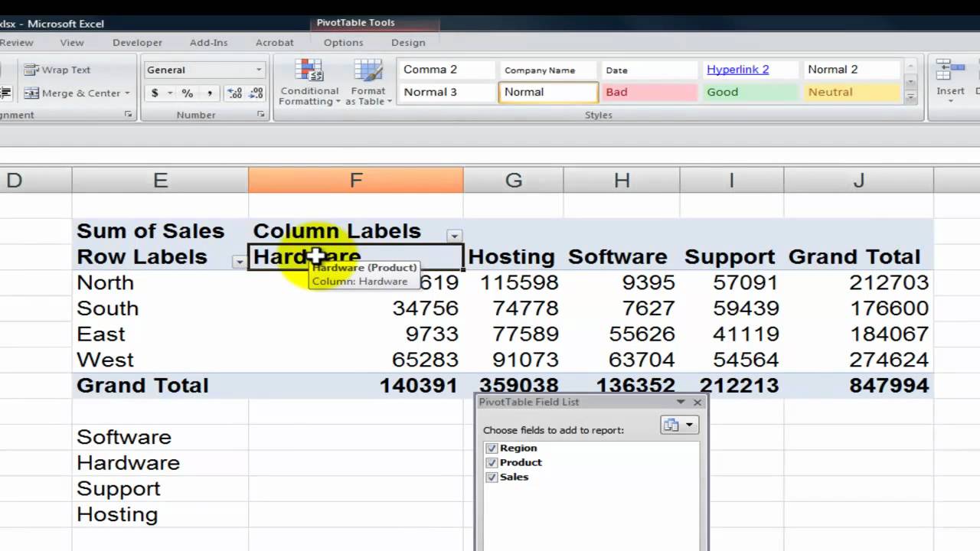
Task: Apply the dollar currency format
Action: tap(155, 93)
